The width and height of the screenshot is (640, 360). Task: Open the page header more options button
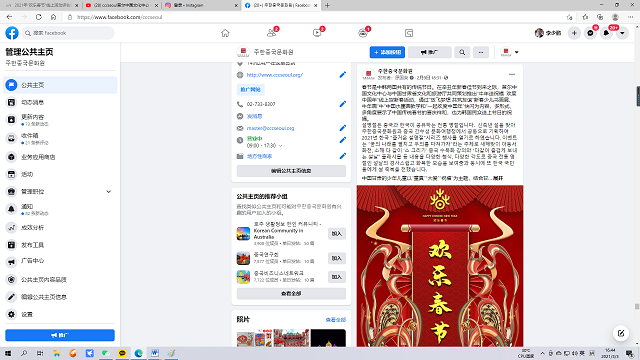(x=481, y=52)
